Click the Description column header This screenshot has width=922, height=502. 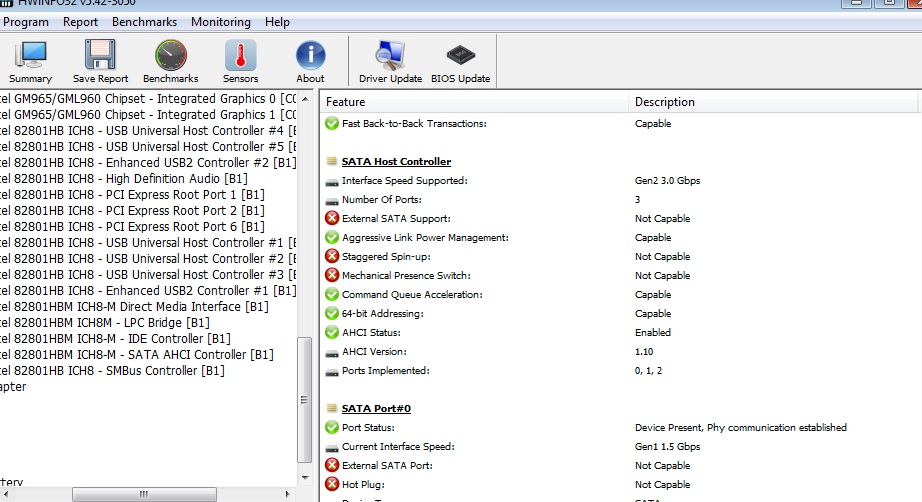pyautogui.click(x=773, y=102)
